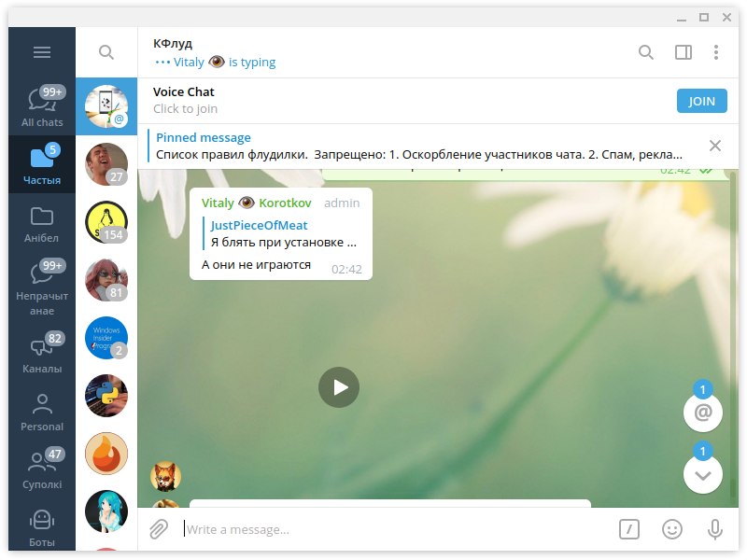Image resolution: width=747 pixels, height=560 pixels.
Task: Click the fox avatar beside the video
Action: point(165,476)
